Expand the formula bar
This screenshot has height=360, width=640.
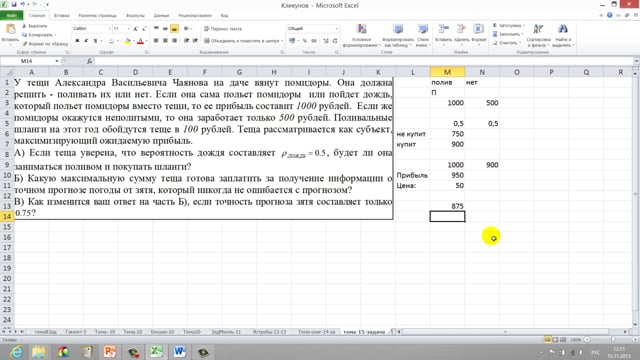pyautogui.click(x=636, y=61)
